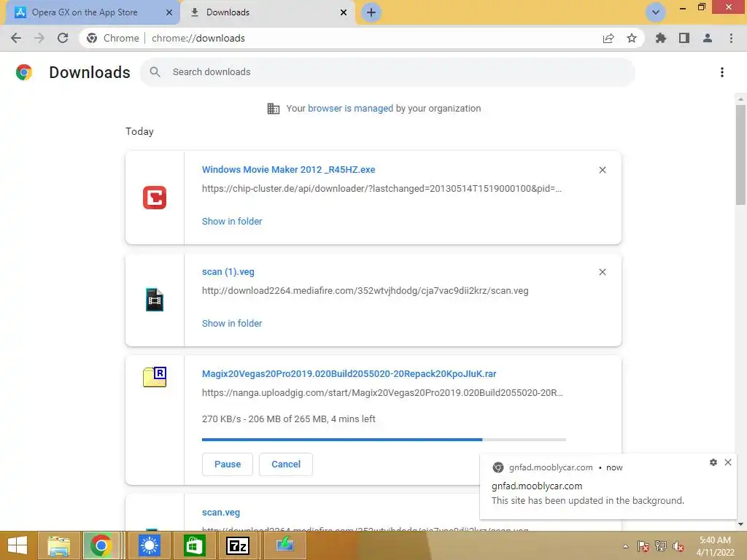Bookmark this page with the star icon
This screenshot has width=747, height=560.
pyautogui.click(x=632, y=38)
